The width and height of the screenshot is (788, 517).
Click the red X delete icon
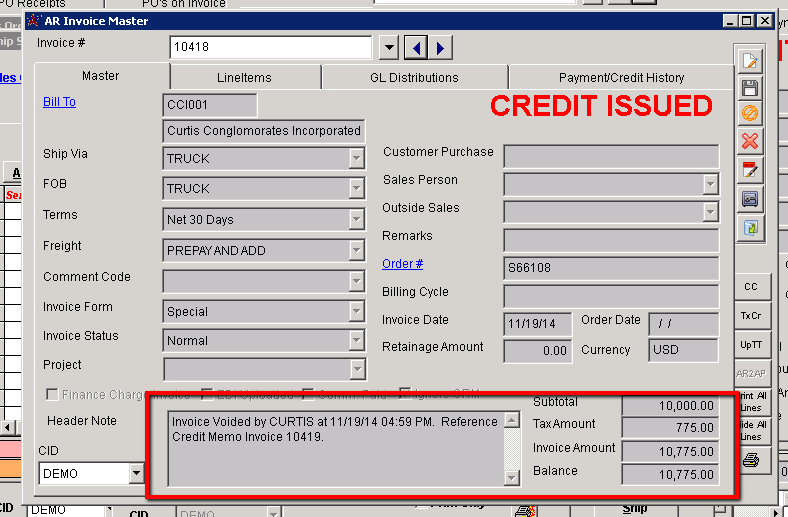click(x=750, y=141)
